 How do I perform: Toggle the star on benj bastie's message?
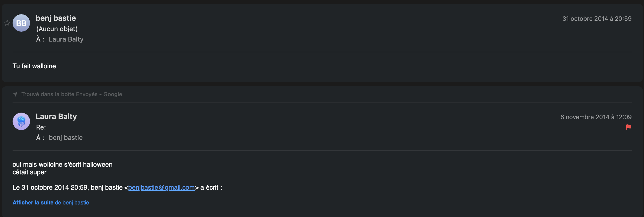[x=7, y=23]
